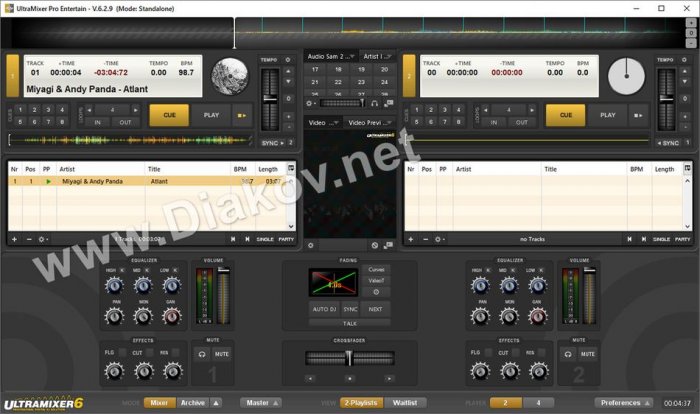Click headphone icon in the sampler panel
Image resolution: width=700 pixels, height=414 pixels.
pos(374,103)
